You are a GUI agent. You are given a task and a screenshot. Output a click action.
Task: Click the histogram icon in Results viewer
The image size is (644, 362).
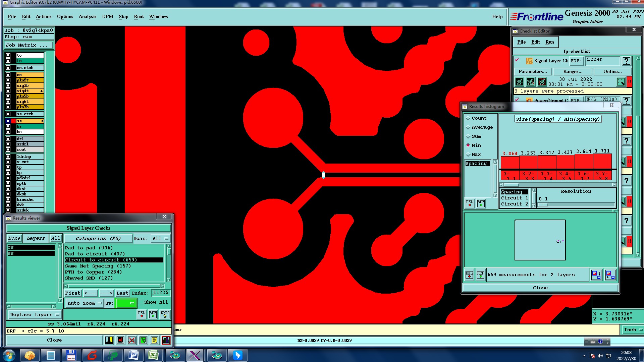pos(166,340)
